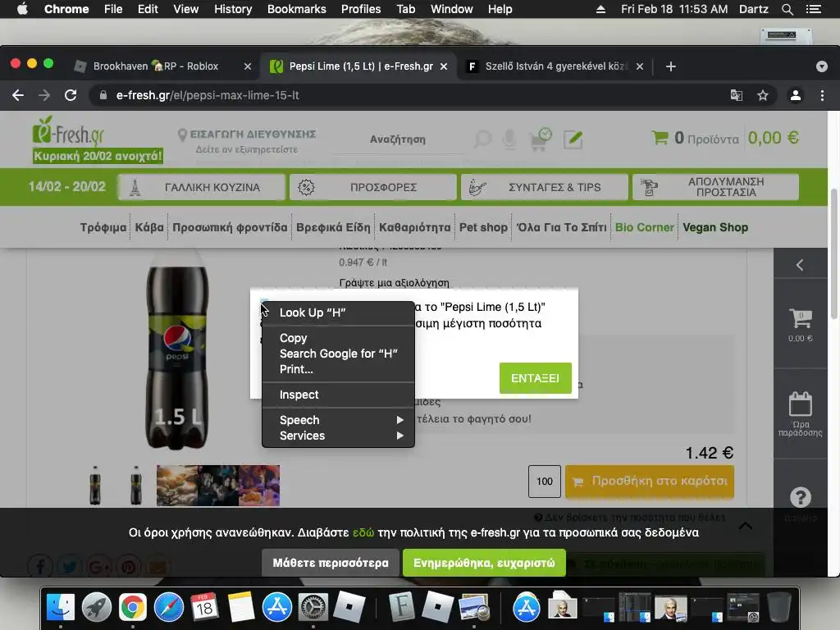The height and width of the screenshot is (630, 840).
Task: Click Μάθετε περισσότερα cookie button
Action: coord(331,563)
